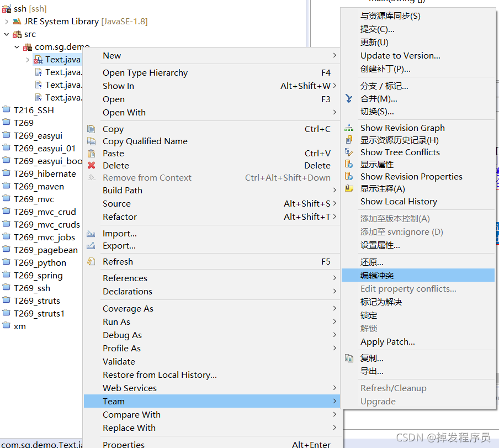Click the annotate icon beside 显示注释(A)
499x448 pixels.
point(349,188)
